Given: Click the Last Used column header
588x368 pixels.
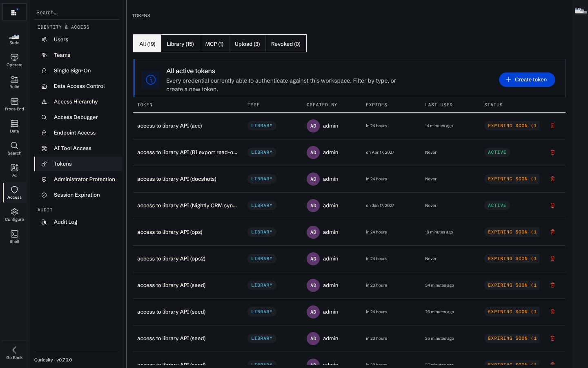Looking at the screenshot, I should pyautogui.click(x=439, y=105).
